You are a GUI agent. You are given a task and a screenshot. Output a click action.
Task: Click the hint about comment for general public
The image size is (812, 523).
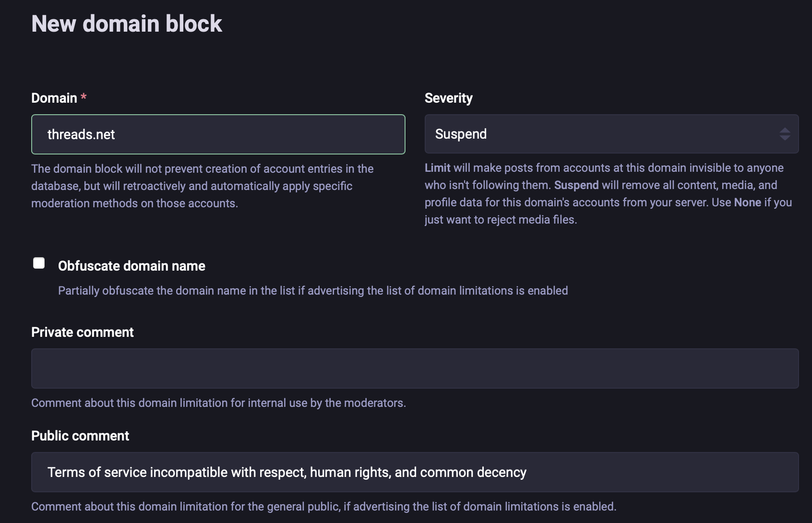324,507
